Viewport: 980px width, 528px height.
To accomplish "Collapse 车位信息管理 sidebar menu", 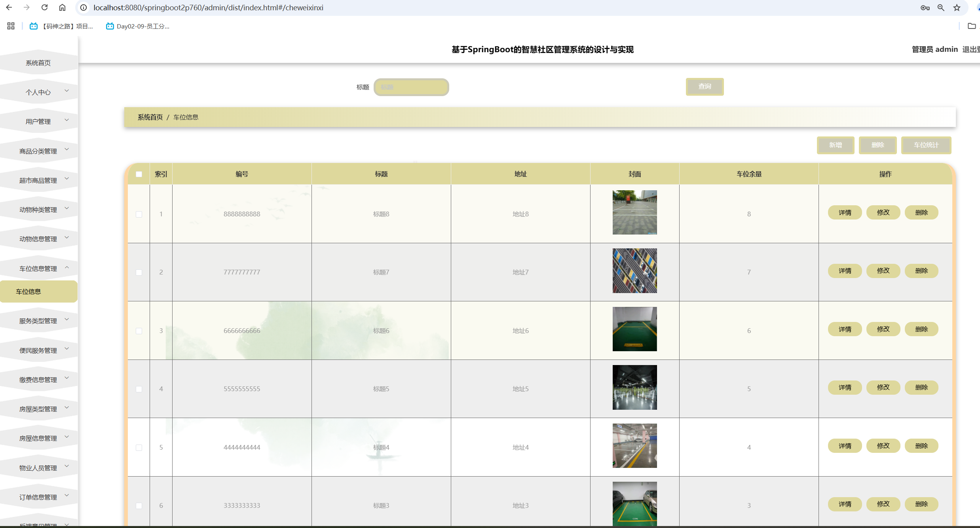I will pos(38,269).
